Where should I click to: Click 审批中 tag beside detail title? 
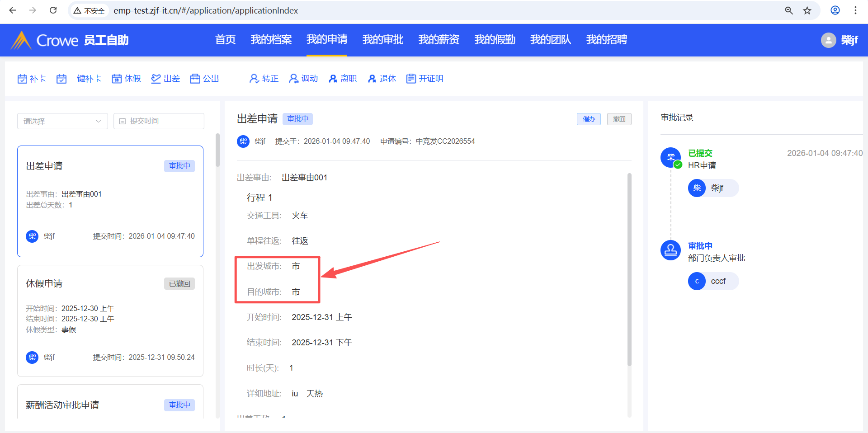pos(298,119)
